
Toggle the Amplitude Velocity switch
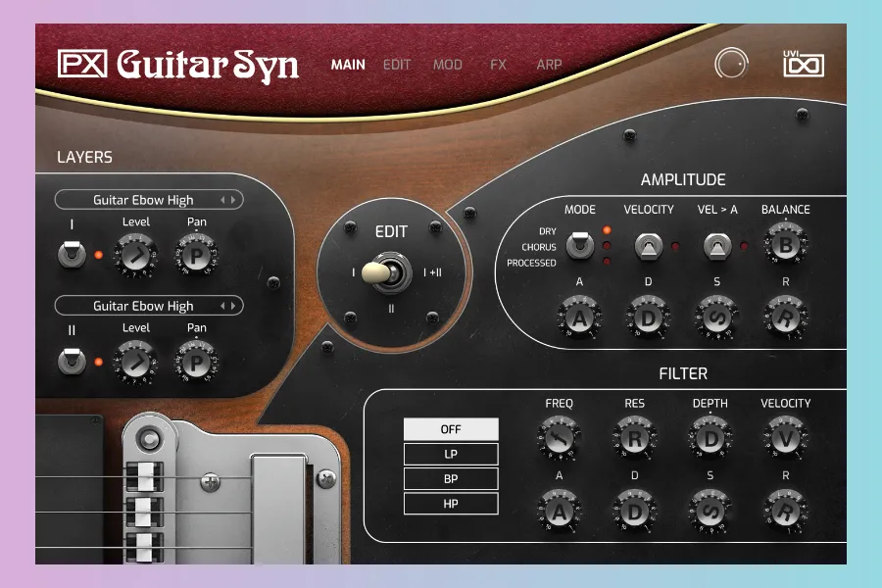pyautogui.click(x=648, y=245)
